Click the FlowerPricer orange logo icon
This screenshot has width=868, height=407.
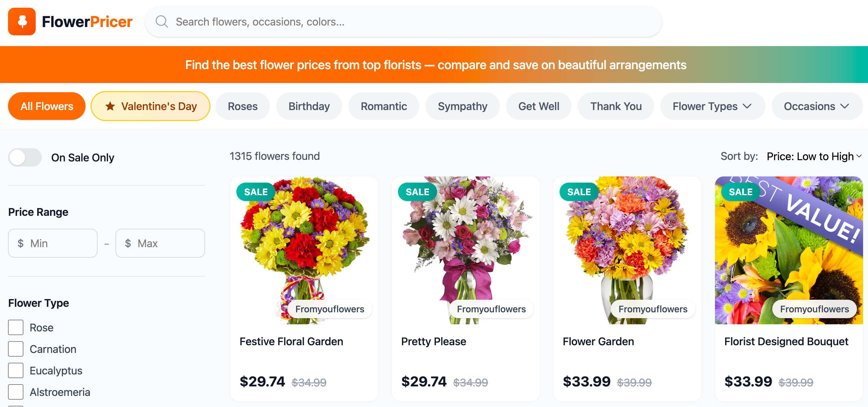tap(22, 22)
